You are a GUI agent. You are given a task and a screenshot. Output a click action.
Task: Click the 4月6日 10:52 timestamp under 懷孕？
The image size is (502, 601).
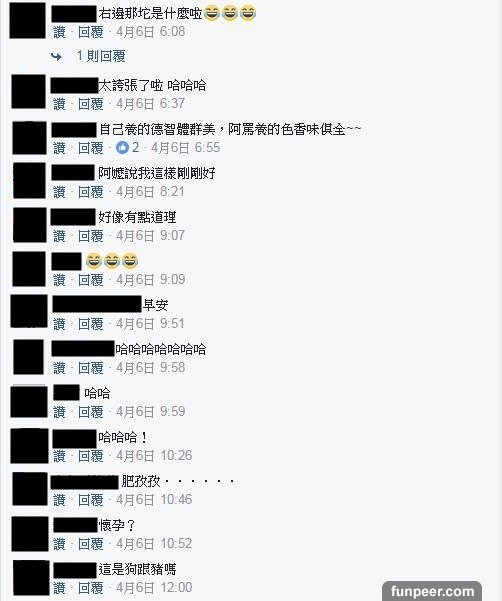click(154, 544)
